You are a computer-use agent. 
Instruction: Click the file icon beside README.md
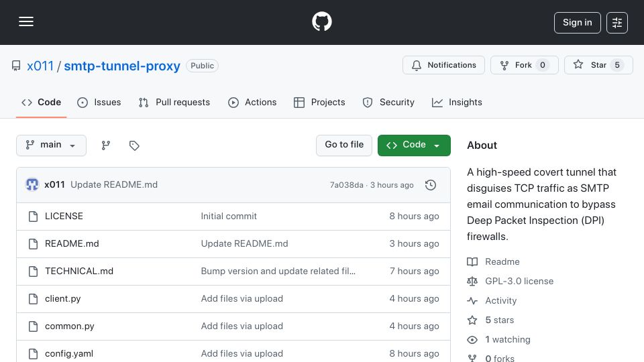point(34,244)
